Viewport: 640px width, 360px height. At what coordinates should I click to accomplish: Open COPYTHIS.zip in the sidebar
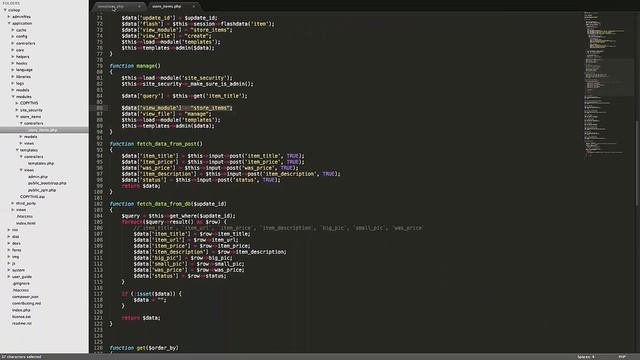32,196
